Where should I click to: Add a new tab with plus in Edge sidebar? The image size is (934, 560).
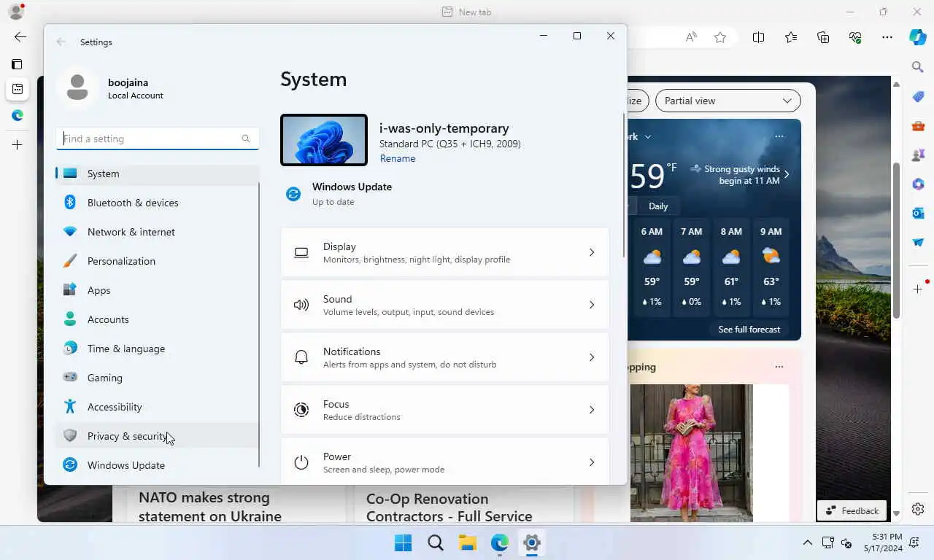click(x=18, y=144)
